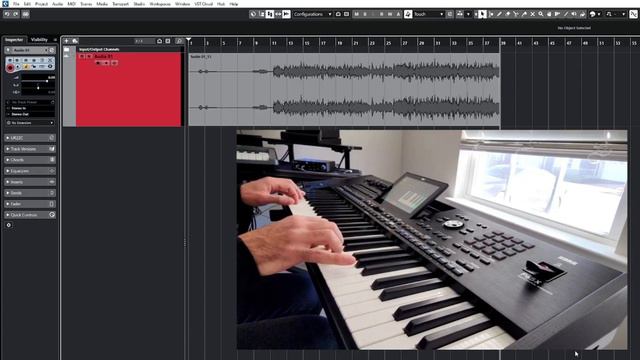Expand the Sends inspector section

click(30, 193)
